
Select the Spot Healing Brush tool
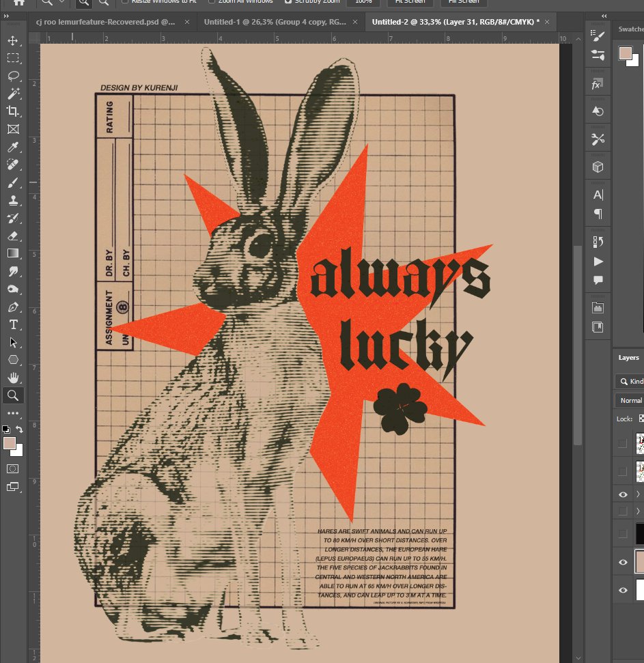point(13,165)
